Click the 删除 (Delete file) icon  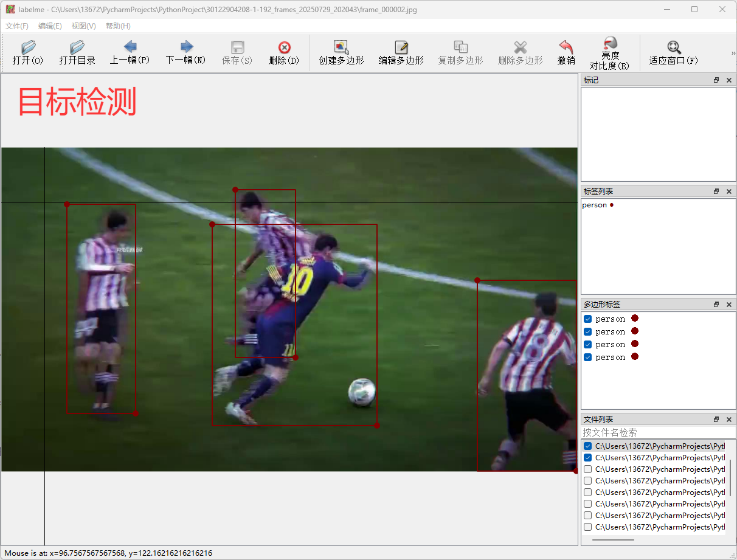click(x=284, y=47)
